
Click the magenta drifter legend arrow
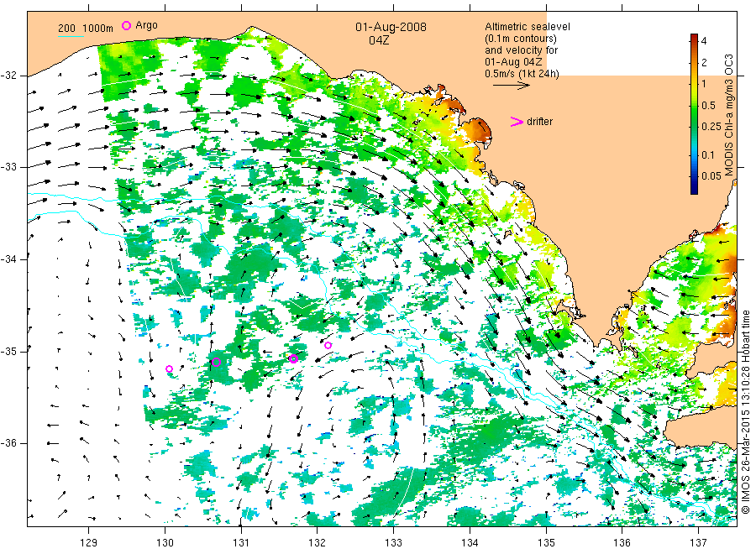click(x=517, y=122)
